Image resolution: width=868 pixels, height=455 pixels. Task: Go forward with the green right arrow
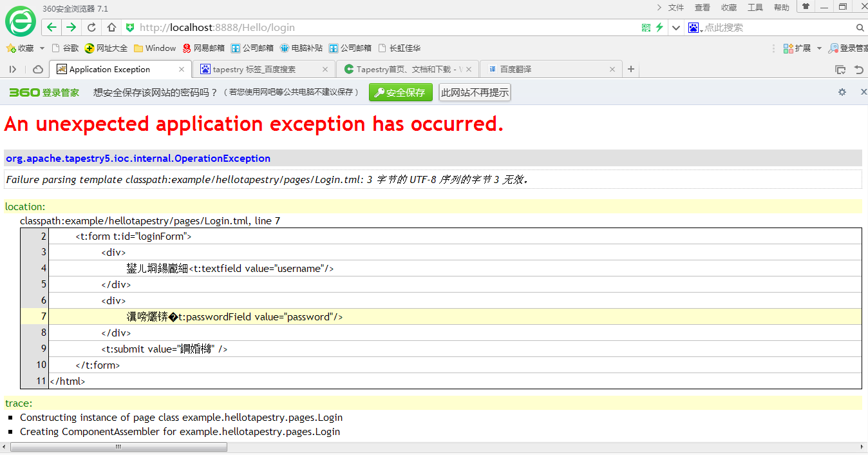71,27
